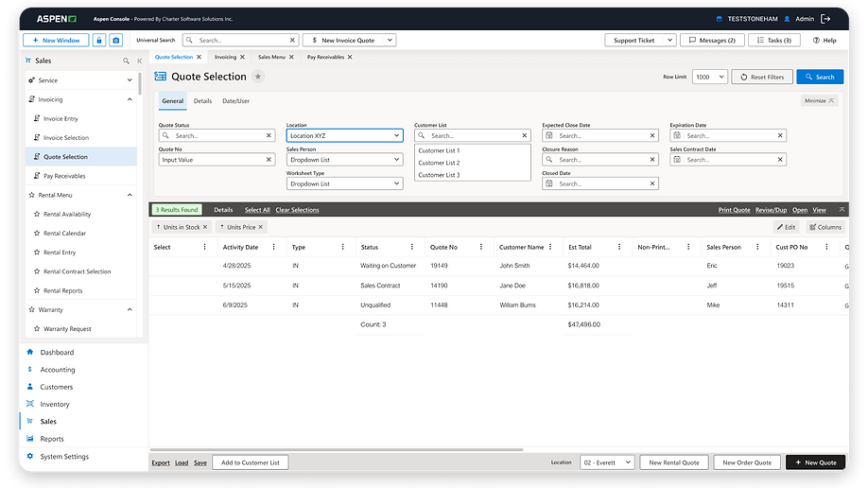Click the New Quote button
This screenshot has width=868, height=488.
tap(815, 462)
